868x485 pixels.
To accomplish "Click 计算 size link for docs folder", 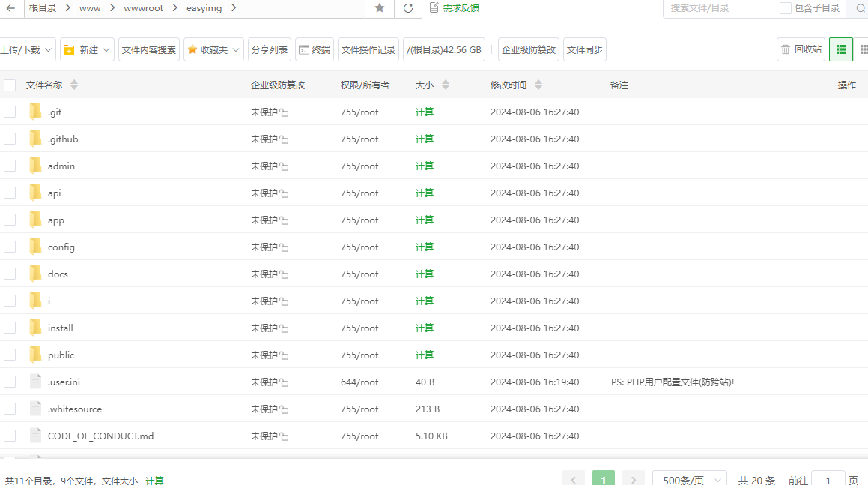I will (425, 274).
